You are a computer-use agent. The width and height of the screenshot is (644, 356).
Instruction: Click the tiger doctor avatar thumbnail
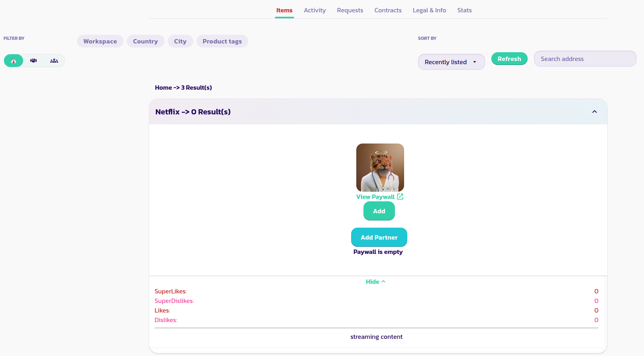tap(380, 167)
